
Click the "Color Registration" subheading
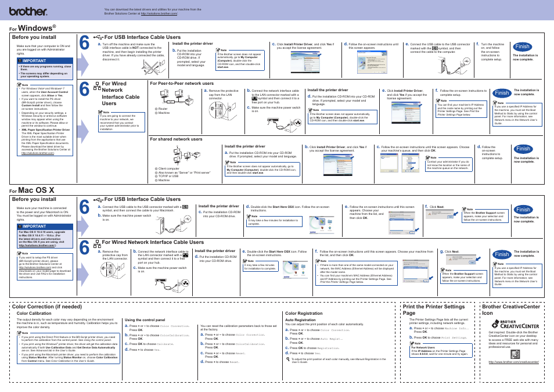pos(304,314)
